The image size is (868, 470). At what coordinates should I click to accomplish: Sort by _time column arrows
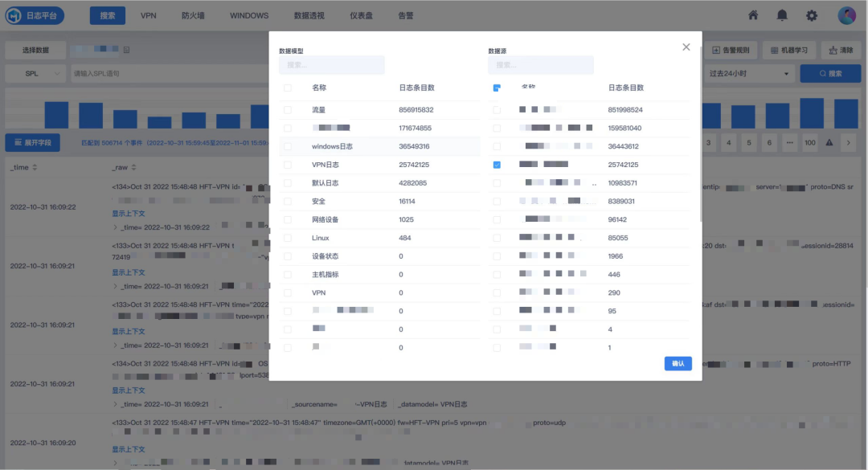35,167
